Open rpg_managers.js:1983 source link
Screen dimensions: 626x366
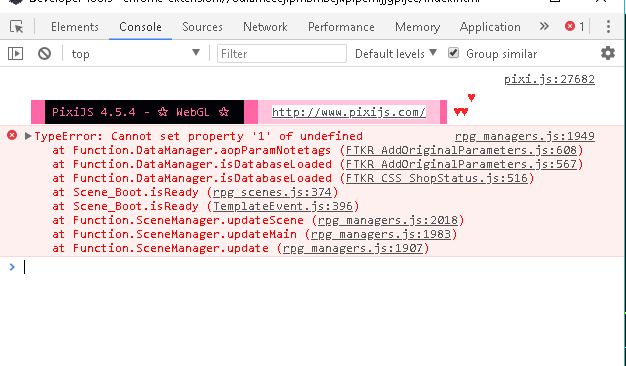pos(380,234)
